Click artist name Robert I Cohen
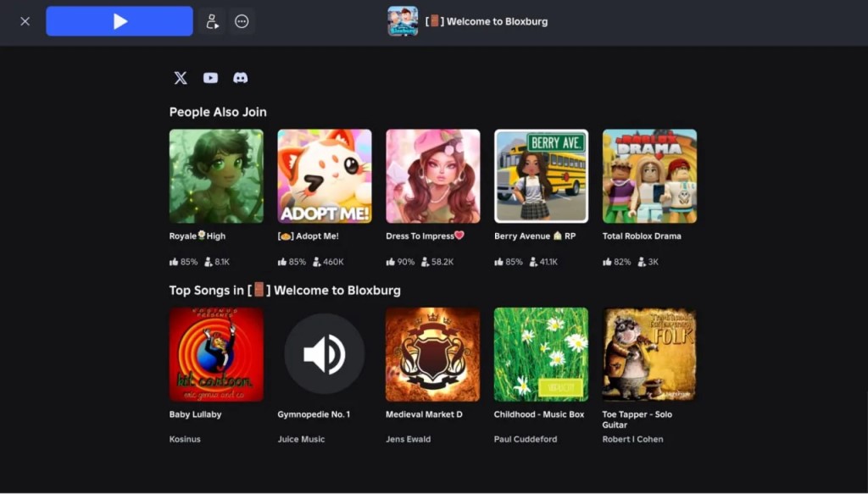This screenshot has width=868, height=494. coord(632,439)
